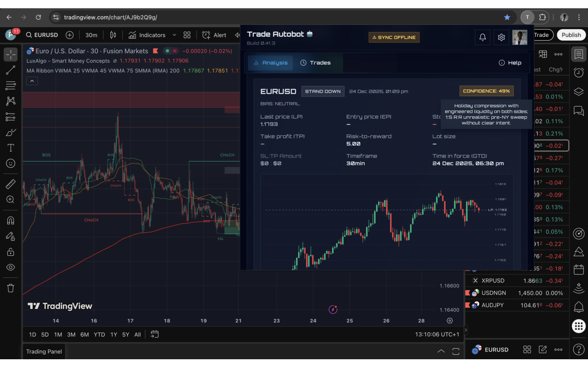
Task: Open Trade Autobot Help
Action: [510, 63]
